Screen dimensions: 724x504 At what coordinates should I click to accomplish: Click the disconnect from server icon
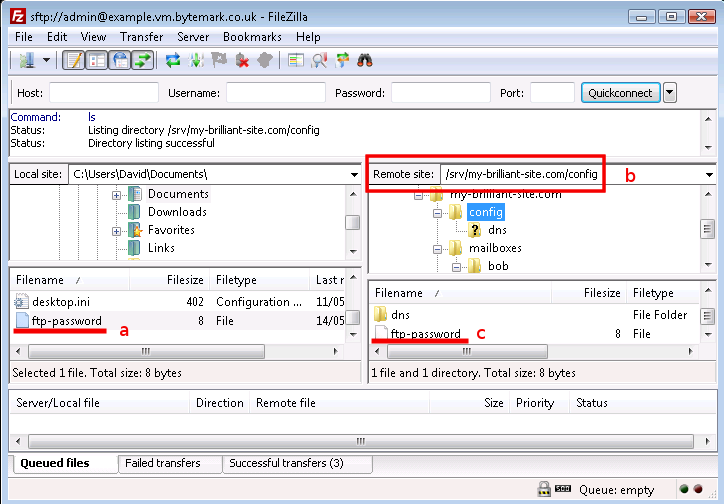pyautogui.click(x=242, y=60)
